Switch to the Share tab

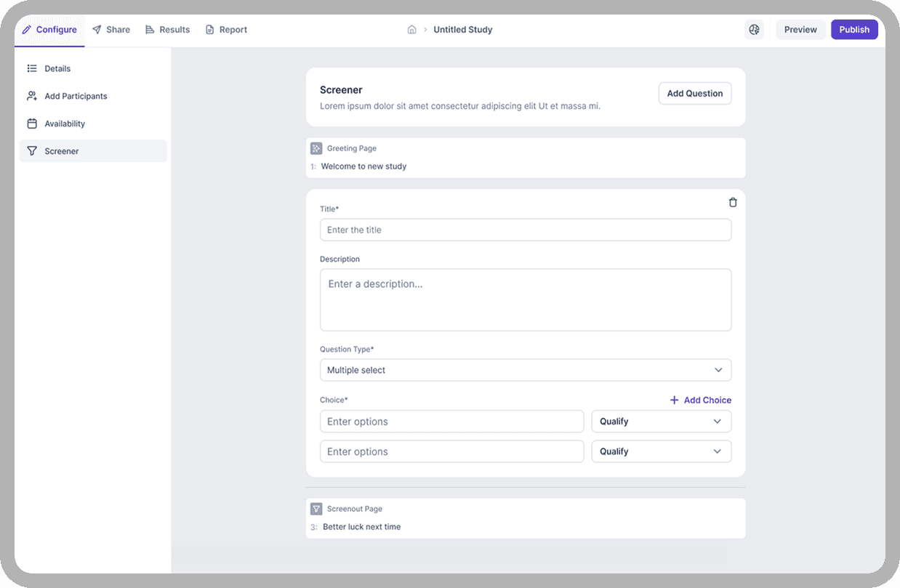point(111,30)
